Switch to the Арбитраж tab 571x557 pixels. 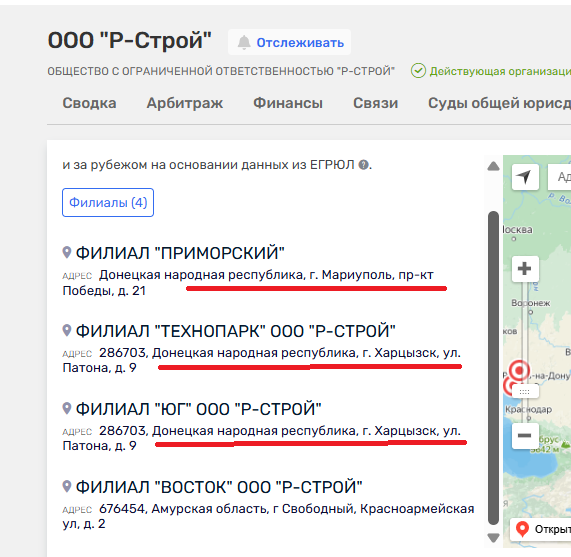click(185, 103)
